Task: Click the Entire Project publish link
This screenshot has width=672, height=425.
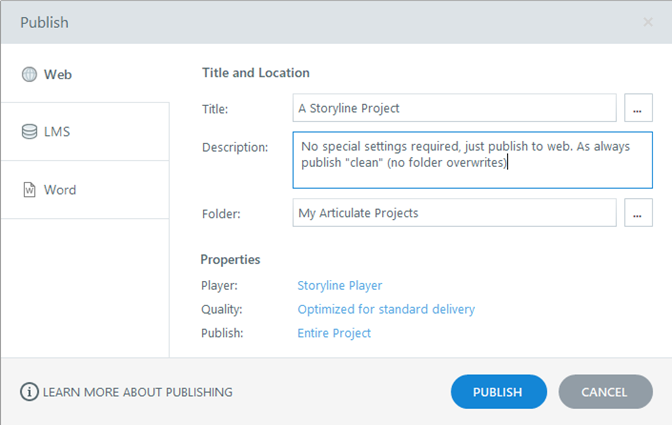Action: coord(334,333)
